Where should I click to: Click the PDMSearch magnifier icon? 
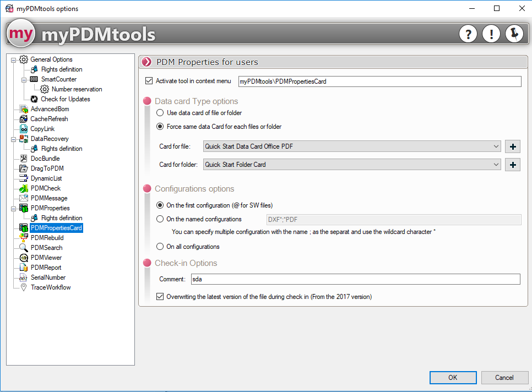tap(24, 248)
